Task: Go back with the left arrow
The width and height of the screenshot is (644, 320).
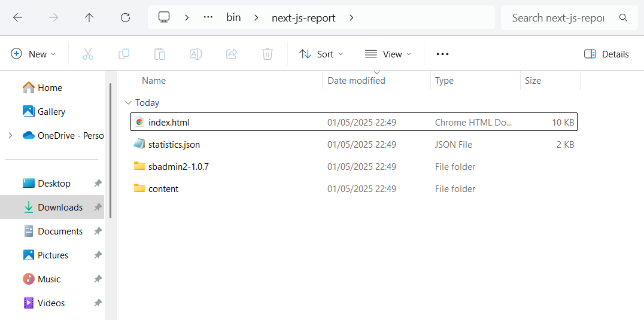Action: point(17,17)
